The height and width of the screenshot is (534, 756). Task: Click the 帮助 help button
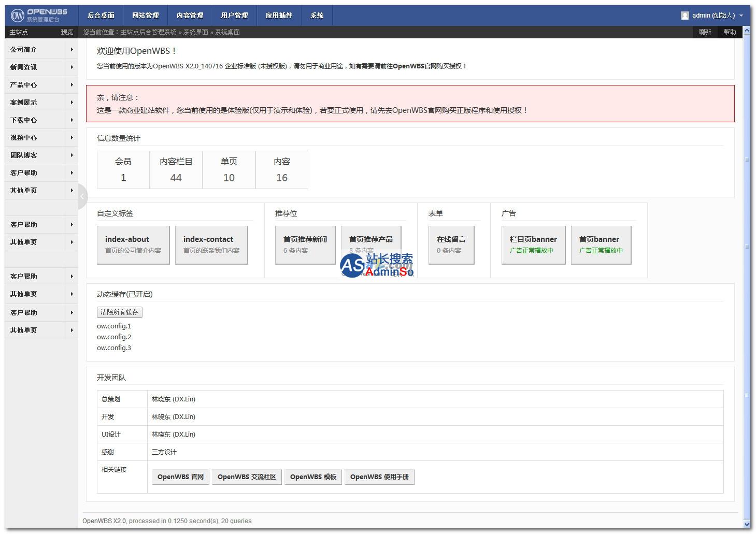click(x=730, y=32)
